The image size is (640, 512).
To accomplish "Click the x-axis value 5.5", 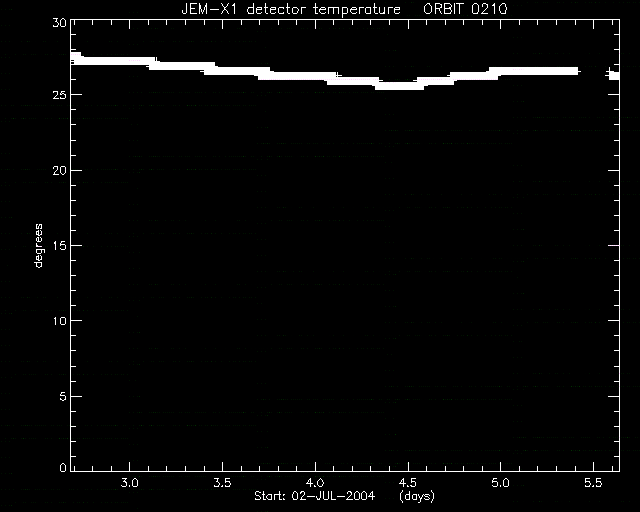I will coord(593,483).
